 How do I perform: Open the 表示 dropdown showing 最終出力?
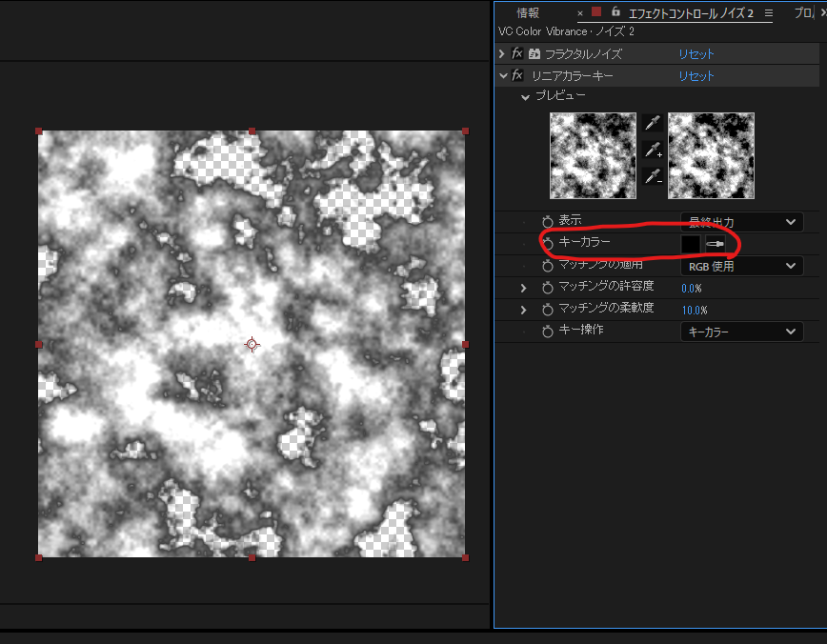(x=741, y=222)
